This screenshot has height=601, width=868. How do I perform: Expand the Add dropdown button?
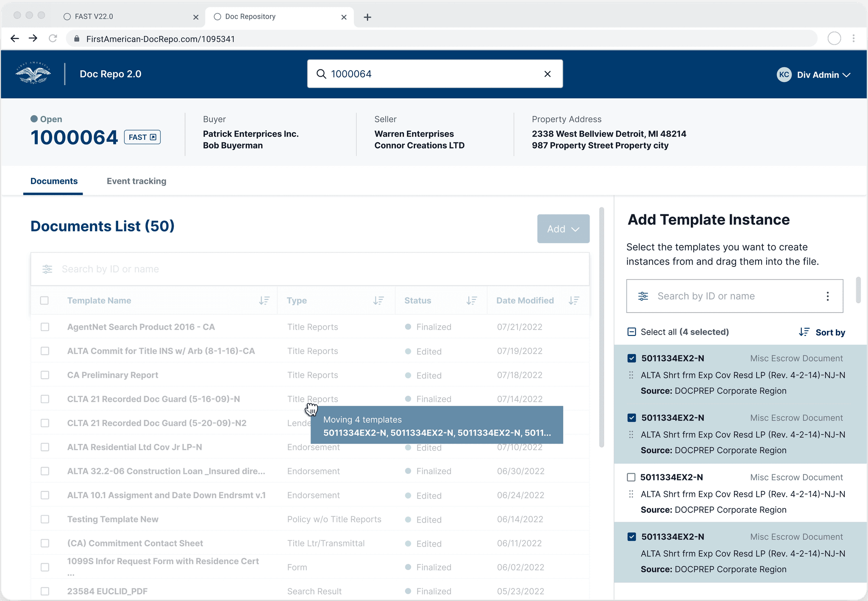click(x=563, y=229)
